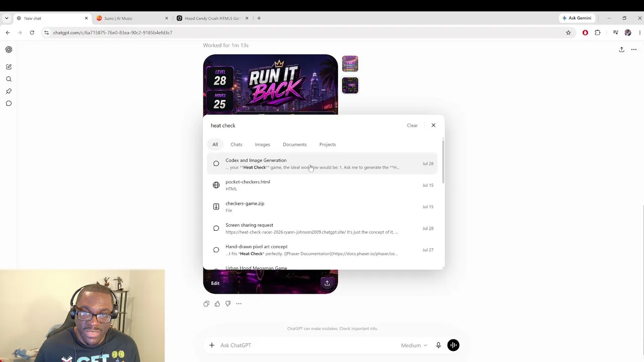
Task: Open the Screen sharing request chat result
Action: pos(323,228)
